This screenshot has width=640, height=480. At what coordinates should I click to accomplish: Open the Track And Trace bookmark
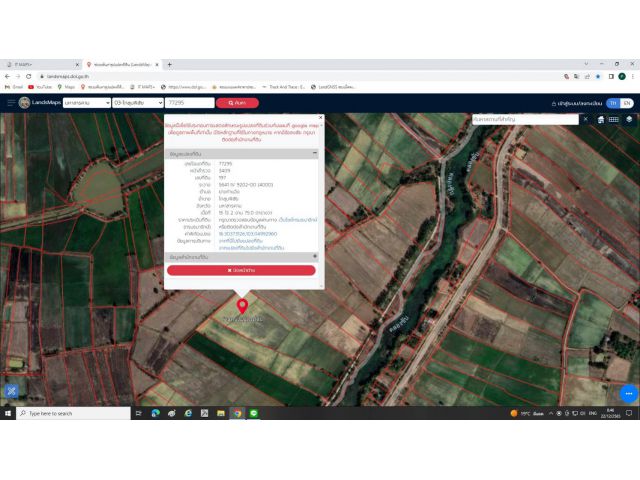(x=284, y=87)
